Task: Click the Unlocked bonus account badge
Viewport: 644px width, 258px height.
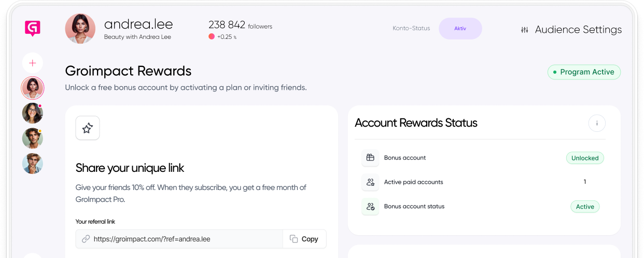Action: click(585, 158)
